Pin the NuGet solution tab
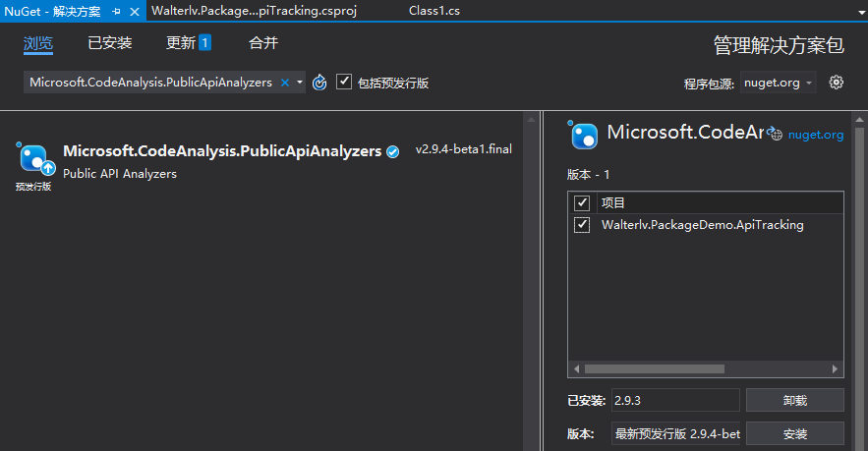 point(116,11)
